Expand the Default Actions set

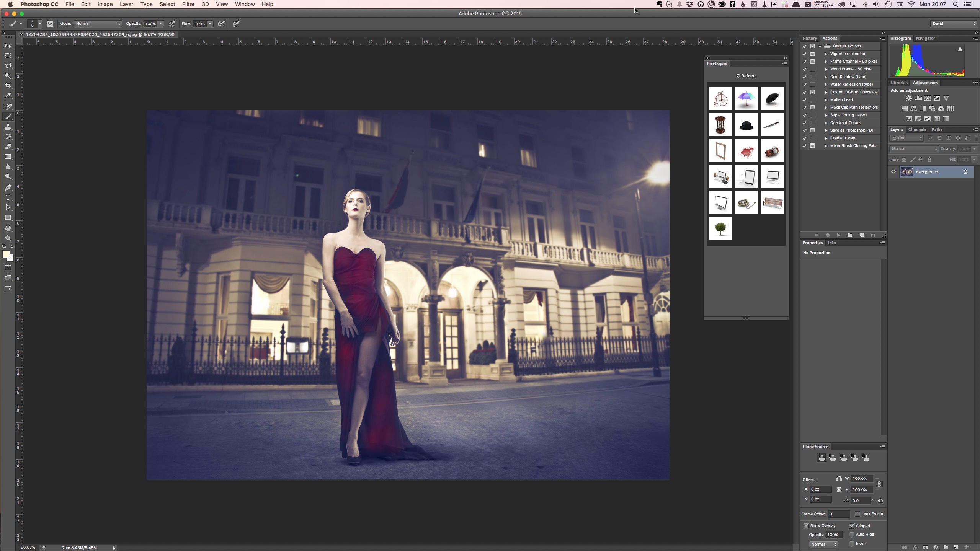click(820, 46)
